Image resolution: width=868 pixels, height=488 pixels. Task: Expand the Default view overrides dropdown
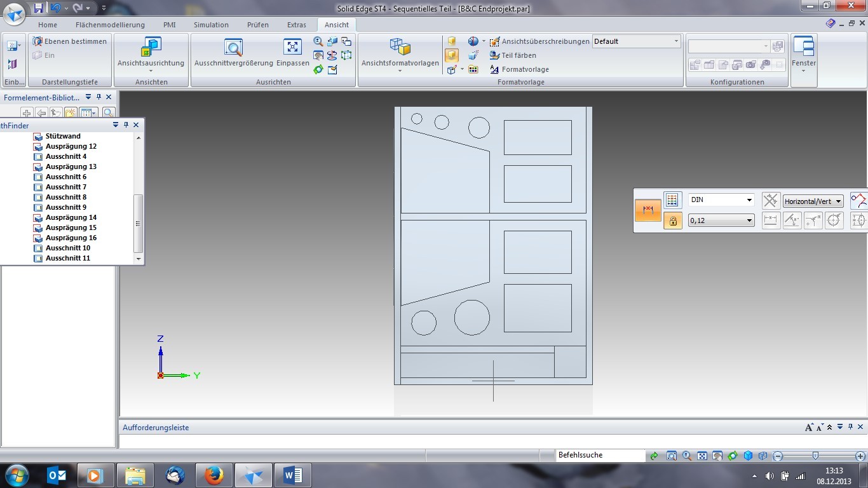(676, 41)
